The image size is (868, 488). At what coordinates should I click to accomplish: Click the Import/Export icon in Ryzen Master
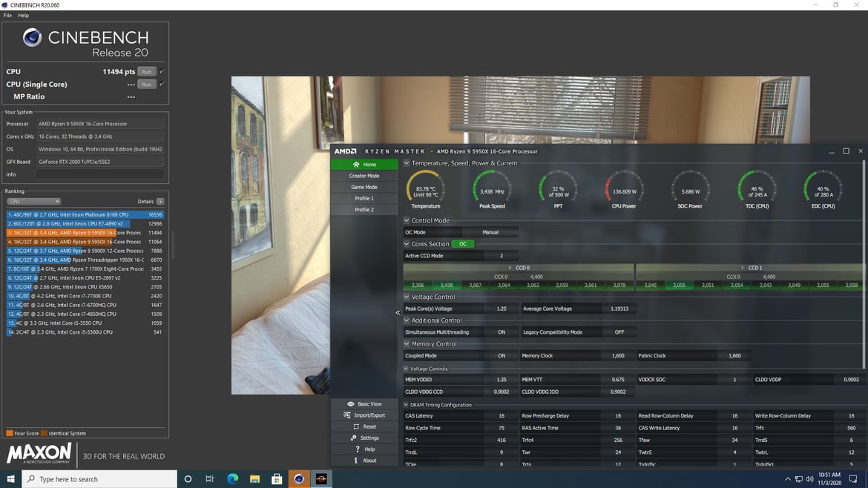(x=347, y=415)
